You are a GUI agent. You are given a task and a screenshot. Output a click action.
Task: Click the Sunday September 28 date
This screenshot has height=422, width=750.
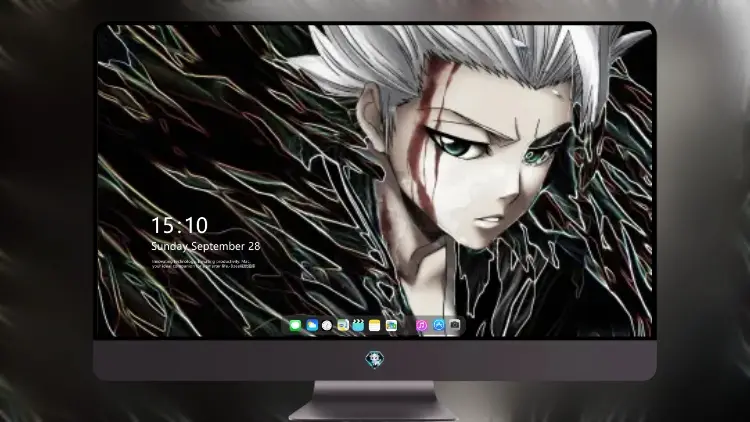coord(206,246)
